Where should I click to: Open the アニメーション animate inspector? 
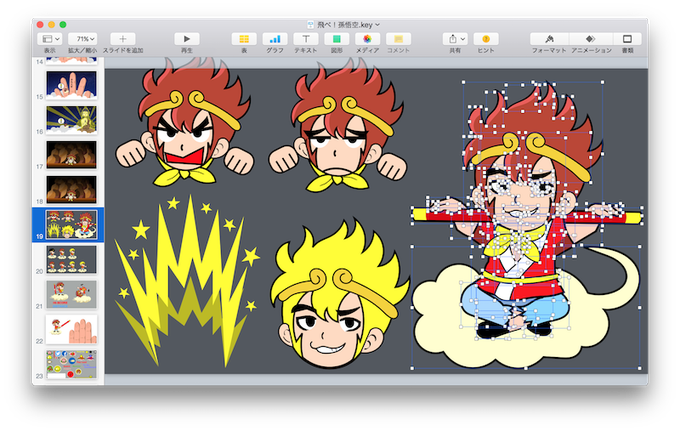click(x=591, y=39)
